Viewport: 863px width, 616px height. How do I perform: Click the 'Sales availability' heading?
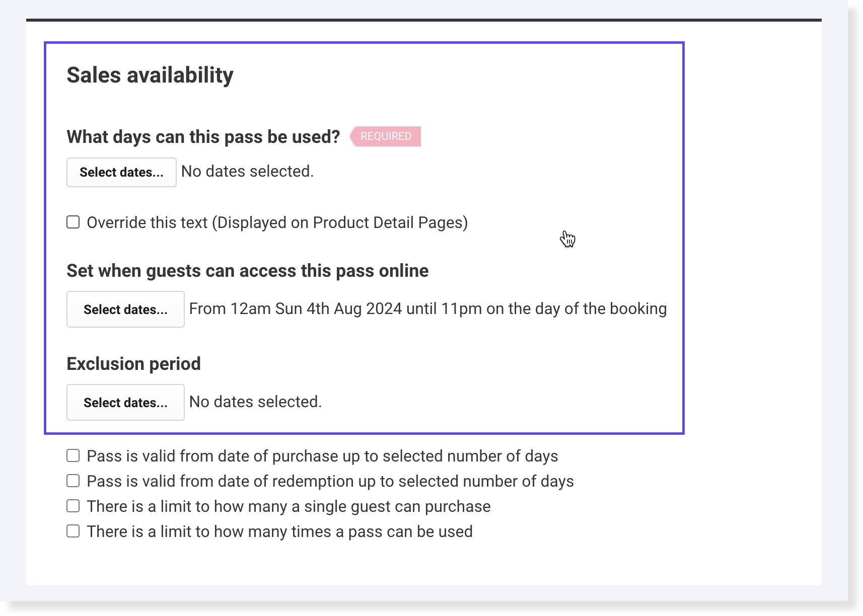pos(150,75)
